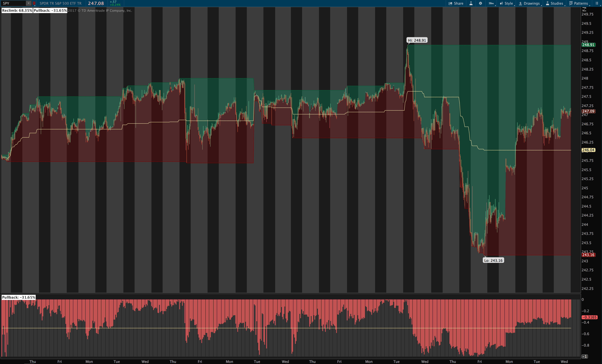Viewport: 602px width, 364px height.
Task: Select the Hi: 248.91 price bubble
Action: pos(417,40)
